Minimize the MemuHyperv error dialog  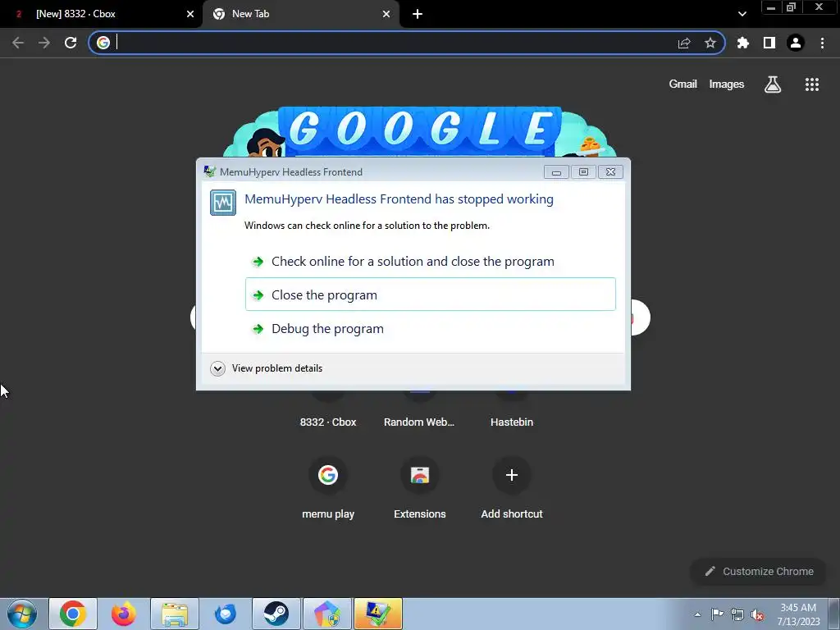click(x=557, y=172)
